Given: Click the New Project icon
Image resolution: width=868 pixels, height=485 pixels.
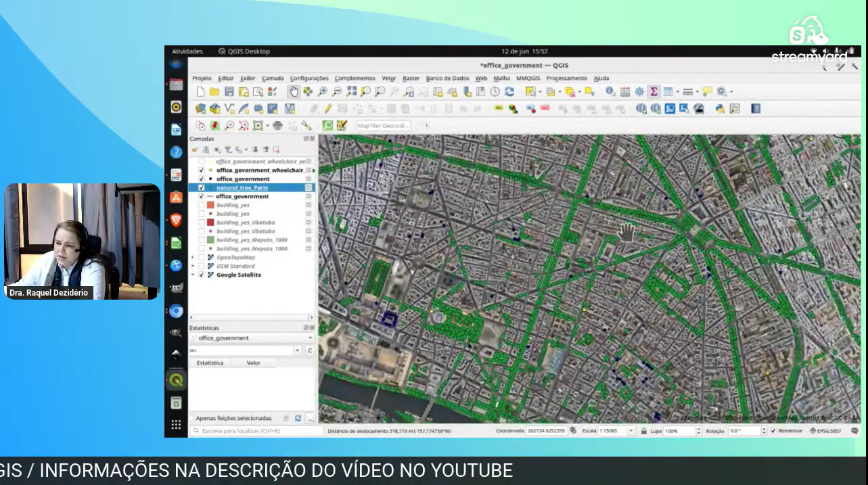Looking at the screenshot, I should [200, 92].
